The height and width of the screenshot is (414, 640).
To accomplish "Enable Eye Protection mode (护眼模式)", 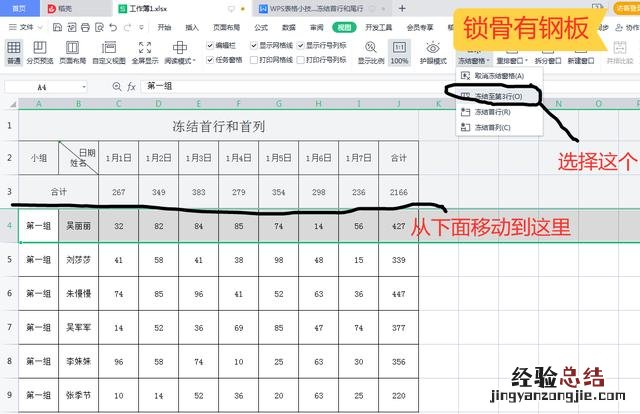I will click(433, 52).
